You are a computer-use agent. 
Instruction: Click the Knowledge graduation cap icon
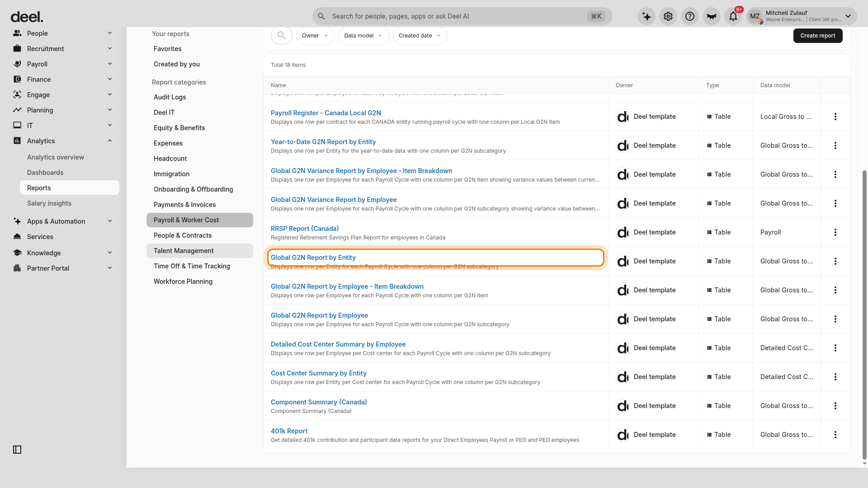pyautogui.click(x=17, y=253)
